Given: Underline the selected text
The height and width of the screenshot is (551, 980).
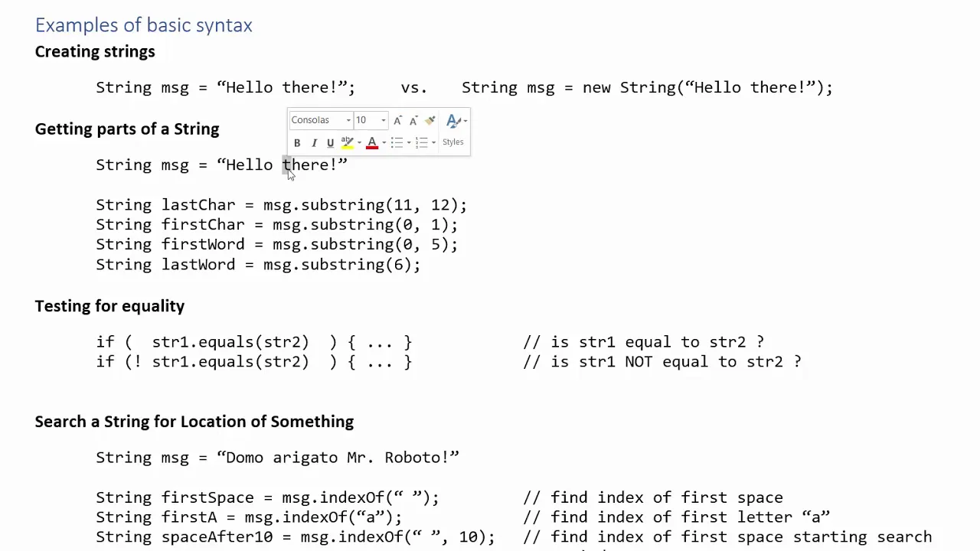Looking at the screenshot, I should tap(330, 142).
